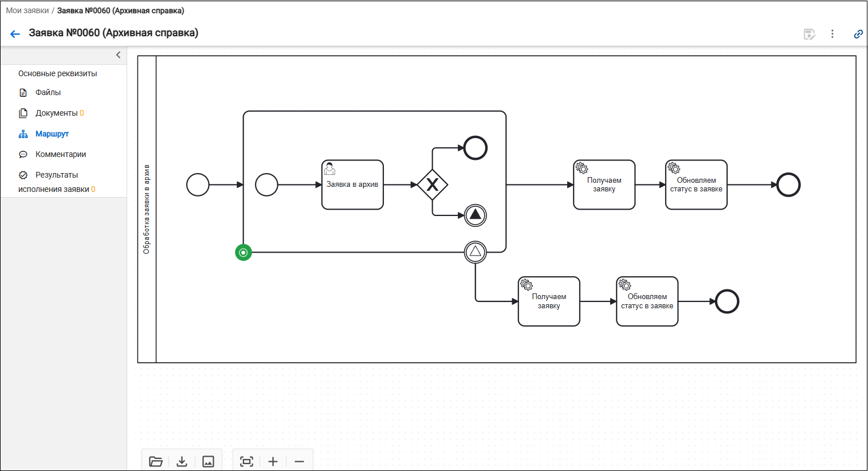Select Основные реквизиты item
The height and width of the screenshot is (471, 868).
point(57,73)
